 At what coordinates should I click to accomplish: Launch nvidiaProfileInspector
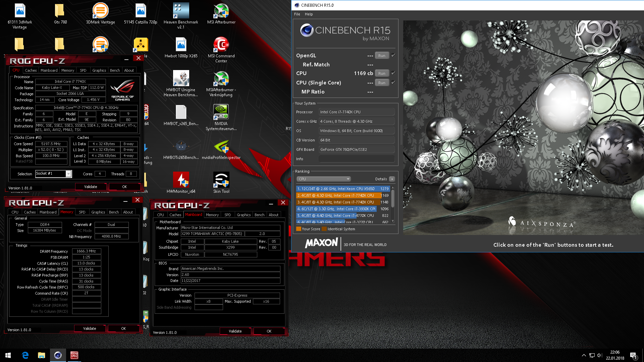click(x=221, y=149)
